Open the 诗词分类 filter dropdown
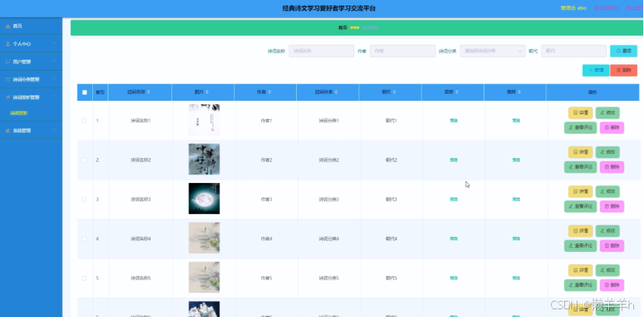 coord(492,51)
